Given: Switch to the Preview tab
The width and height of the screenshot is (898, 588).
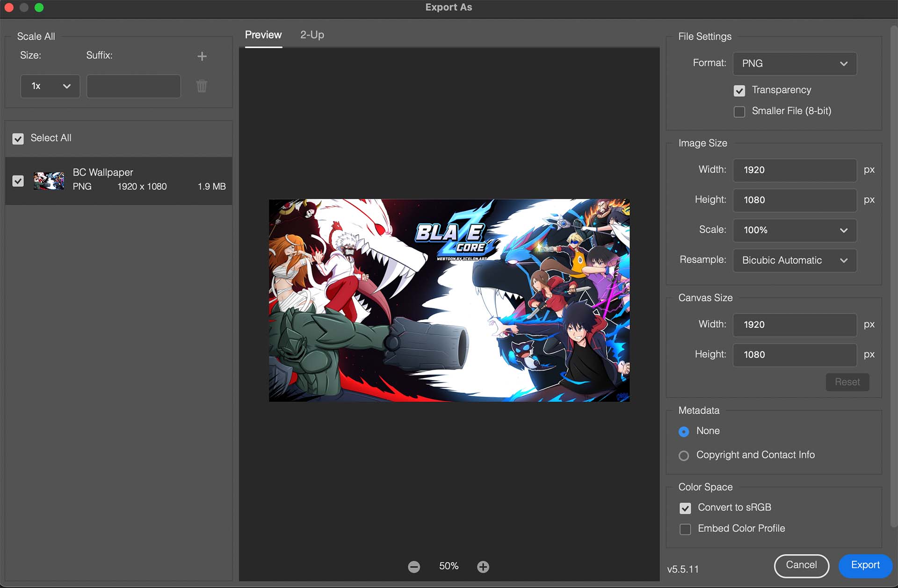Looking at the screenshot, I should click(263, 35).
